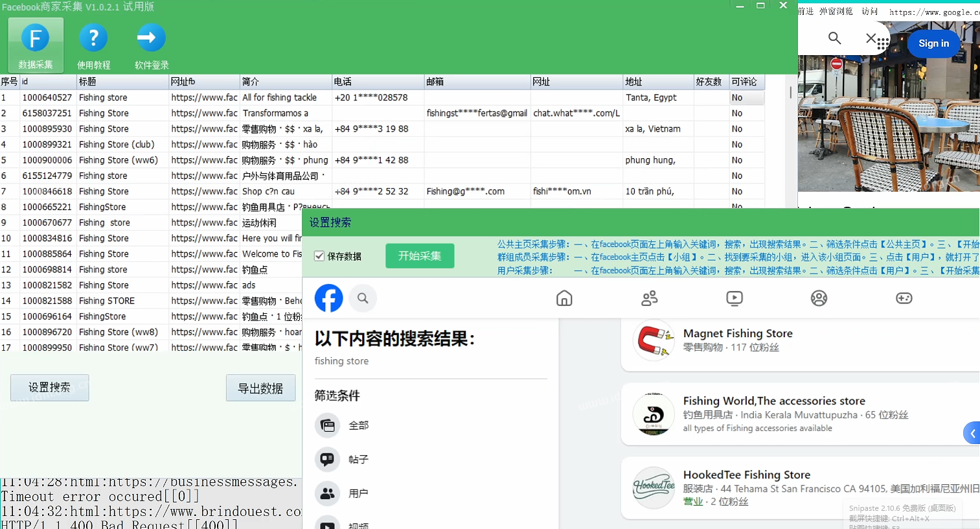Select id cell 1000640527
The width and height of the screenshot is (980, 529).
point(47,97)
